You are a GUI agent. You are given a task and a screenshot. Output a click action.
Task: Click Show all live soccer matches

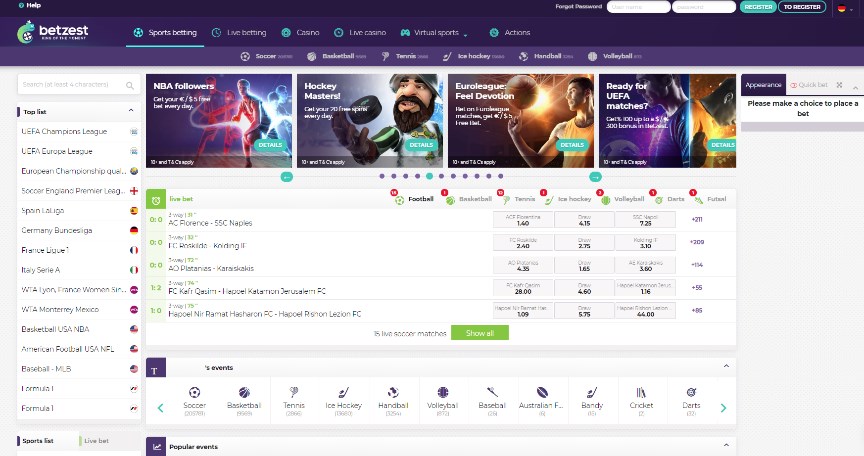[x=479, y=333]
